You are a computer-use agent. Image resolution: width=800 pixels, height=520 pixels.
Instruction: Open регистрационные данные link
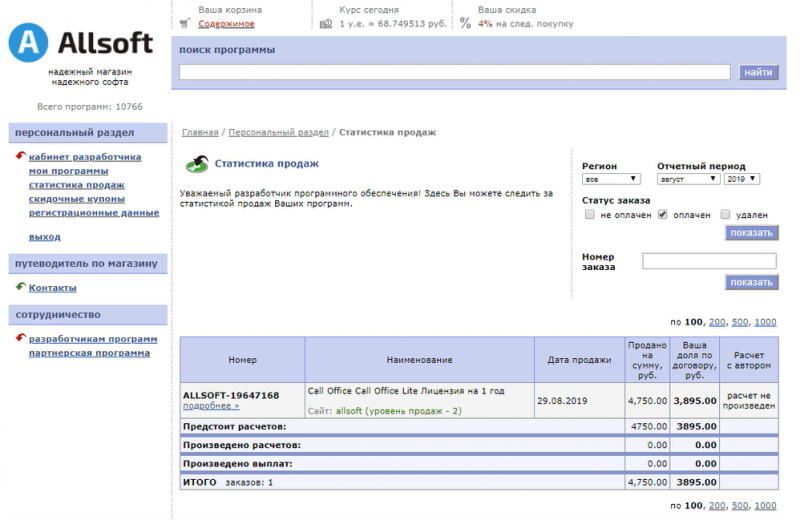(94, 213)
